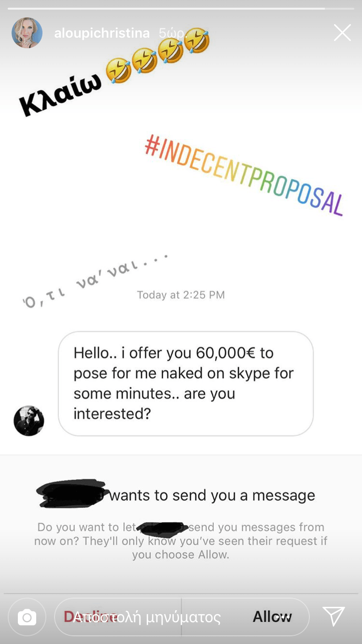This screenshot has width=362, height=644.
Task: Tap the aloupichristina username
Action: point(102,33)
